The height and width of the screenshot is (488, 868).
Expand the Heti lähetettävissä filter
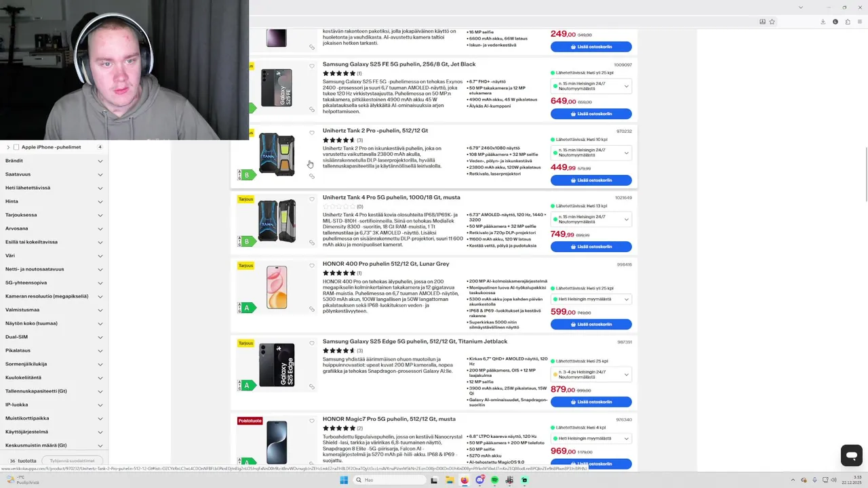[x=54, y=188]
